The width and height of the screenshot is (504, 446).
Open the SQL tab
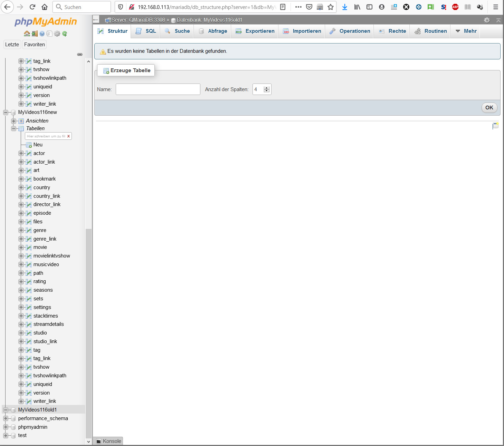[x=145, y=31]
